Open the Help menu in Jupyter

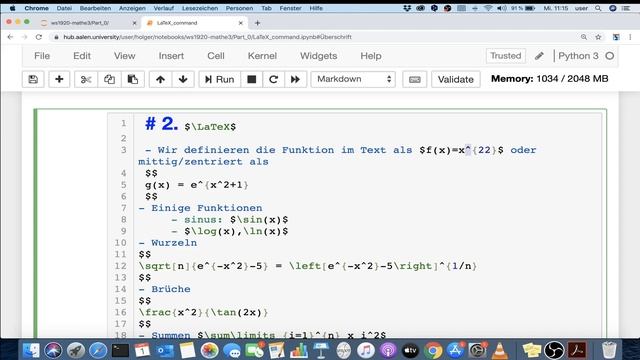point(371,56)
